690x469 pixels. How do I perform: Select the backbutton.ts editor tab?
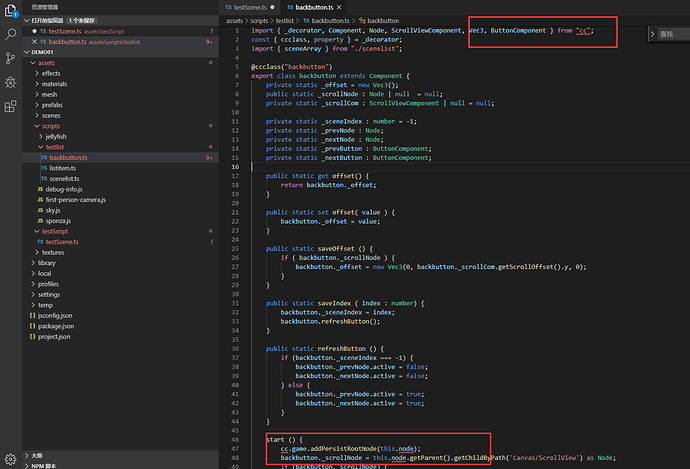tap(313, 7)
